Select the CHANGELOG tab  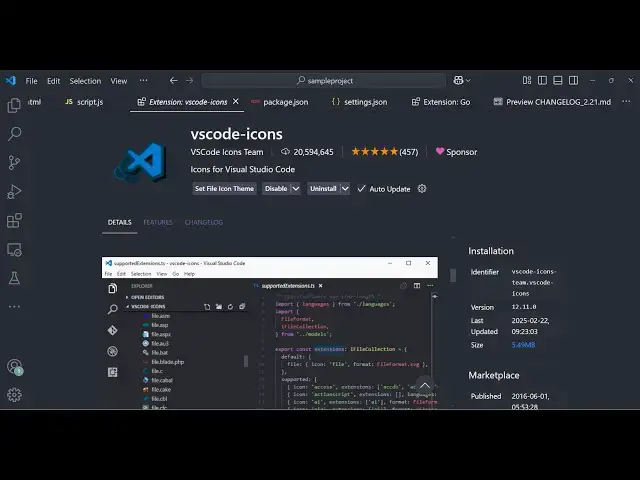(204, 222)
